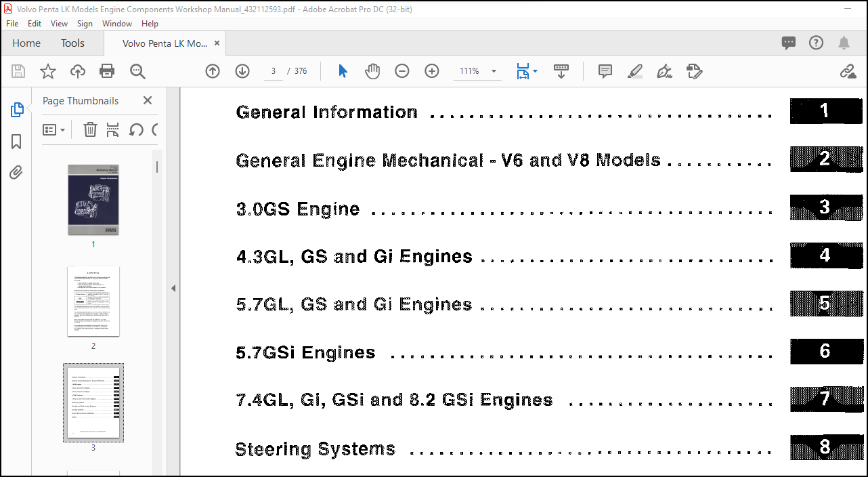
Task: Select page 1 thumbnail
Action: click(93, 200)
